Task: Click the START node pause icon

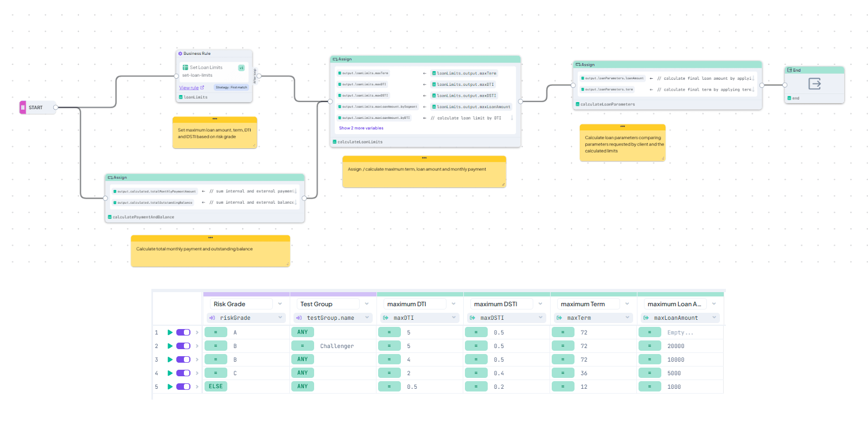Action: [x=23, y=108]
